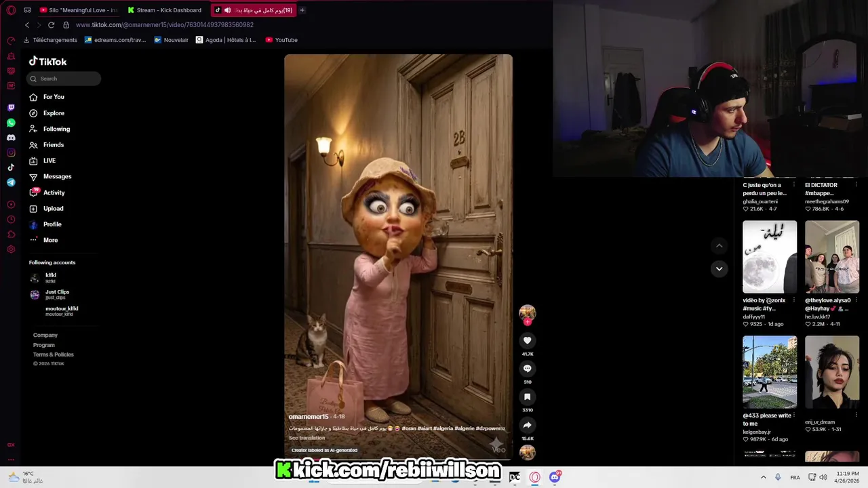Go back in browser history
868x488 pixels.
[x=27, y=25]
